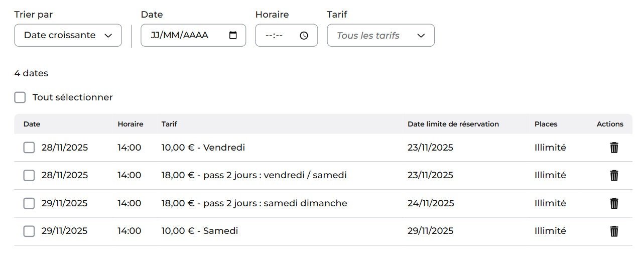
Task: Click the Tout sélectionner label text
Action: (x=73, y=97)
